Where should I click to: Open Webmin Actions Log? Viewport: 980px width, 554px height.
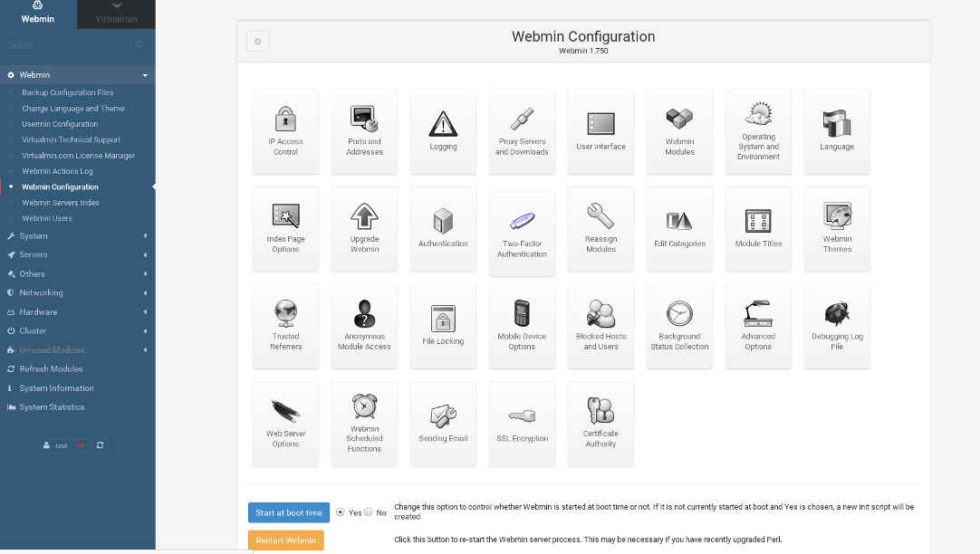(x=57, y=171)
